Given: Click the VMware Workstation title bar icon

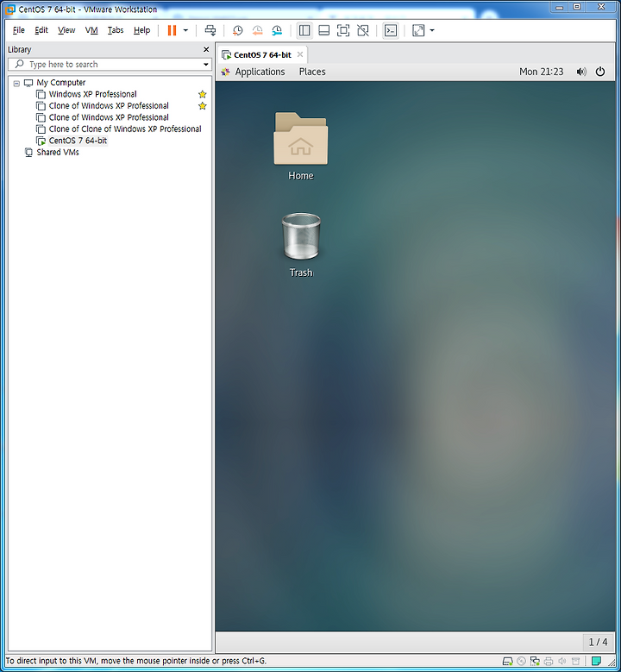Looking at the screenshot, I should pyautogui.click(x=9, y=9).
